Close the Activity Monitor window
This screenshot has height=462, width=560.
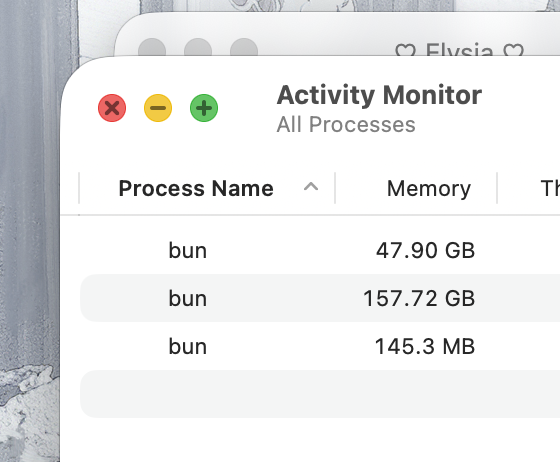112,108
